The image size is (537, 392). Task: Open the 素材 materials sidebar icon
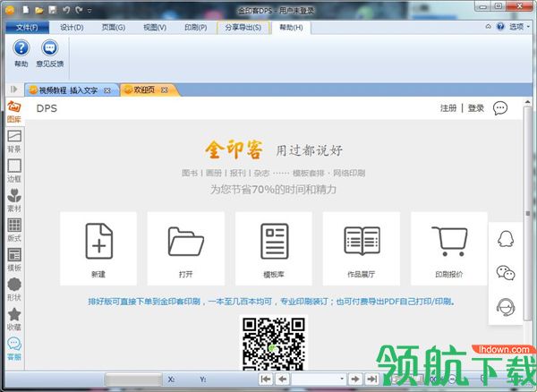coord(14,200)
